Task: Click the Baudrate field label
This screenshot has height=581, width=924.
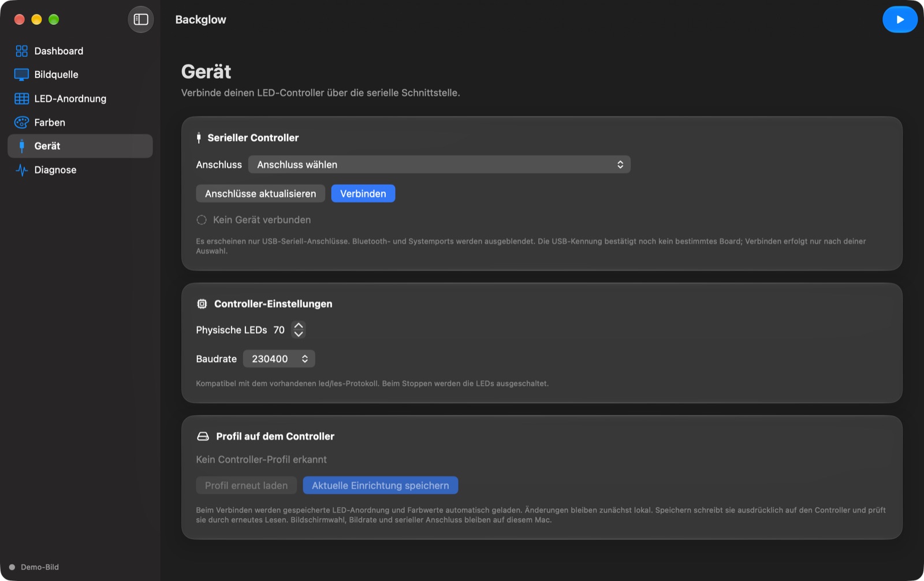Action: (x=217, y=359)
